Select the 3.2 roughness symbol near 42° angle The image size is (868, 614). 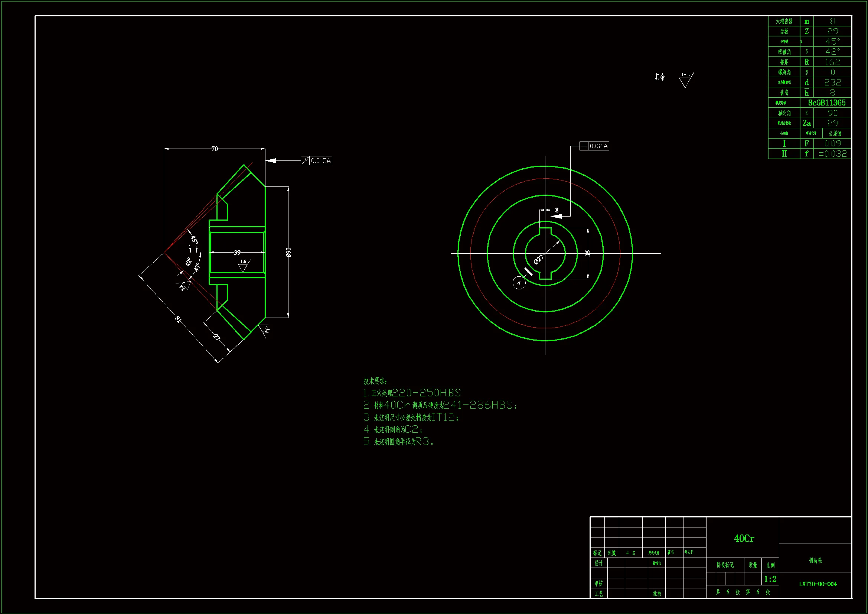pyautogui.click(x=183, y=286)
